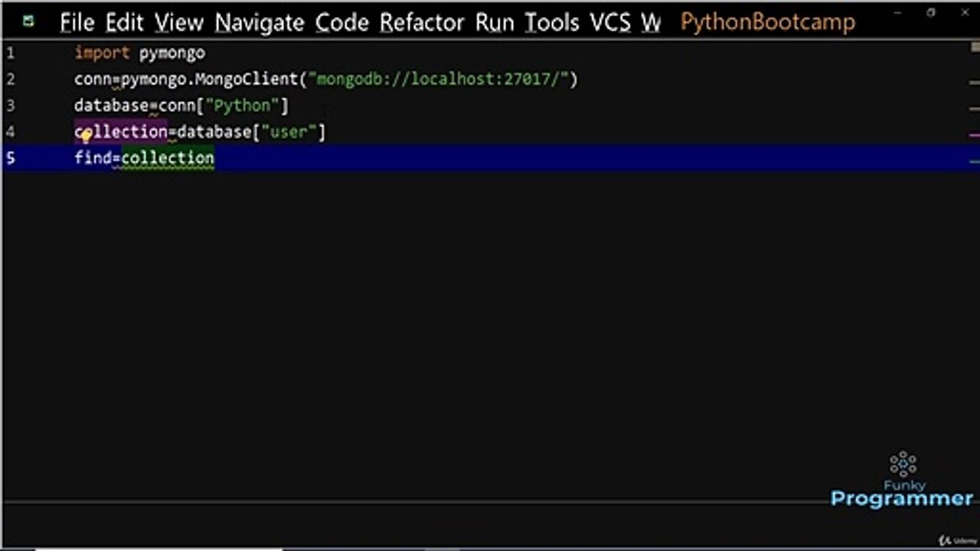The height and width of the screenshot is (551, 980).
Task: Click the "Python" string on line 3
Action: click(x=243, y=106)
